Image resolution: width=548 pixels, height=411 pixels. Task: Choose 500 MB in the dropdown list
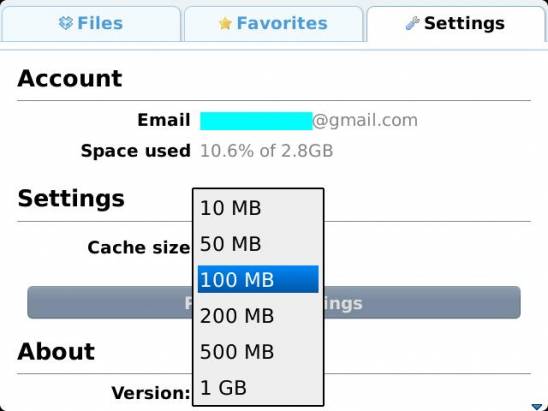258,352
